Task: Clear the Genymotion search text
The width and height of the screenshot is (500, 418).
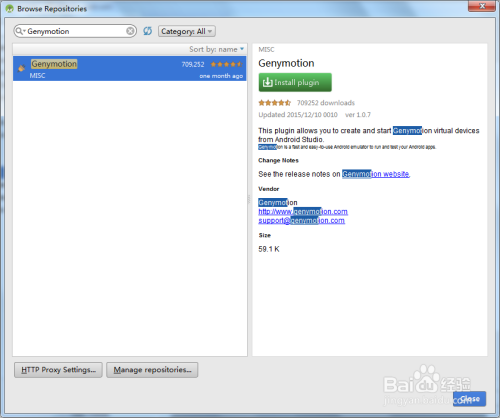Action: pyautogui.click(x=130, y=31)
